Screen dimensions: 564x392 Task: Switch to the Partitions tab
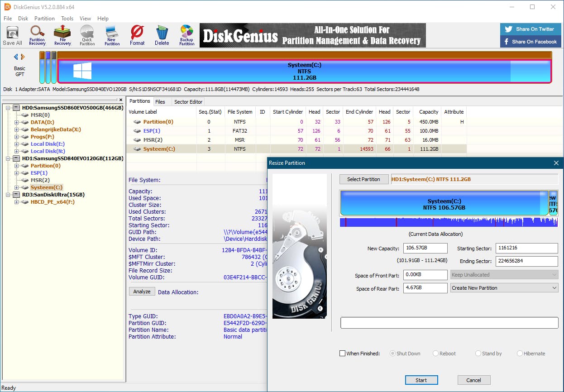coord(139,101)
